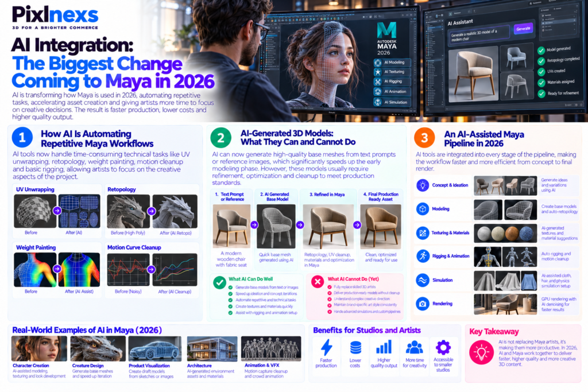The width and height of the screenshot is (588, 392).
Task: Click the large green check beside What AI Can Do Well
Action: pyautogui.click(x=219, y=282)
